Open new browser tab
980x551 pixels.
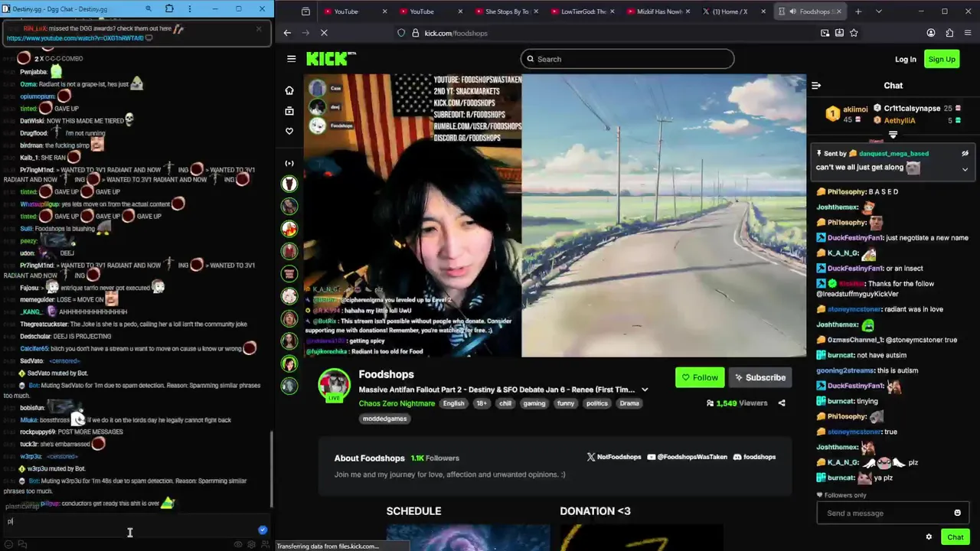858,11
